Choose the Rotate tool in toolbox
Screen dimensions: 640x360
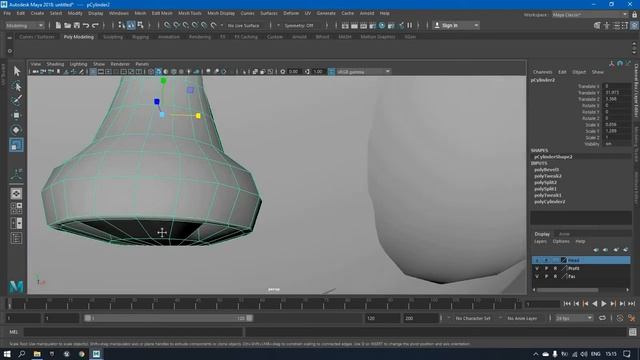16,130
